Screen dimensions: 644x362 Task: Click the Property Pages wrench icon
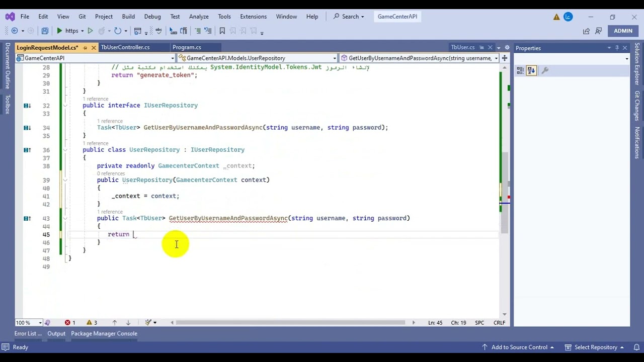pos(544,70)
